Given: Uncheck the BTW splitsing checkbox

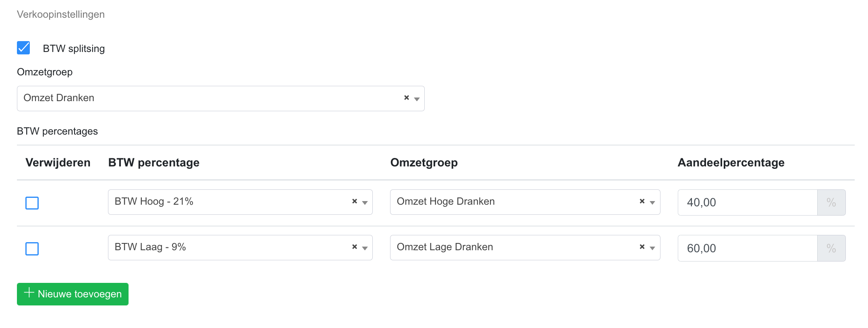Looking at the screenshot, I should [23, 48].
